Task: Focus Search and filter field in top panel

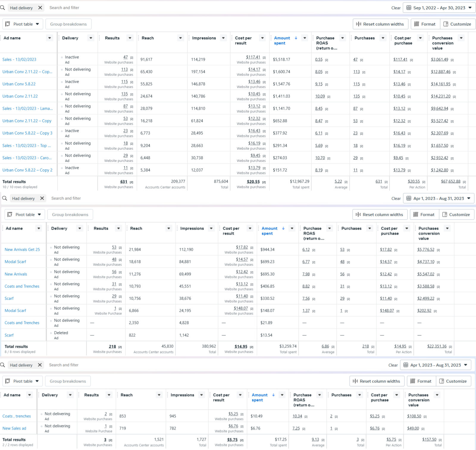Action: pyautogui.click(x=64, y=8)
